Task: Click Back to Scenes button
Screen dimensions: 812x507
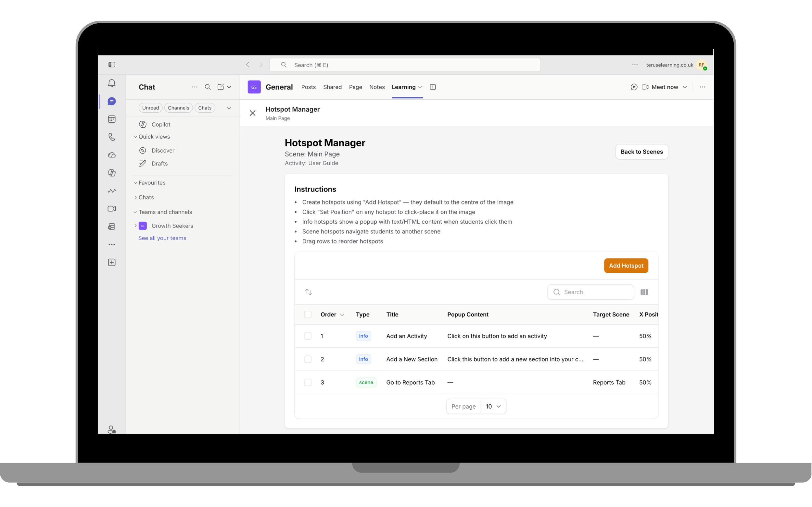Action: point(641,152)
